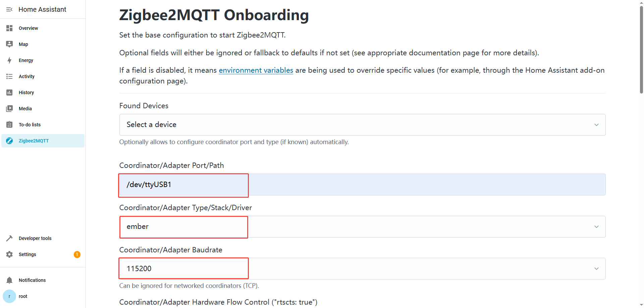
Task: Open the History chart icon
Action: 9,93
